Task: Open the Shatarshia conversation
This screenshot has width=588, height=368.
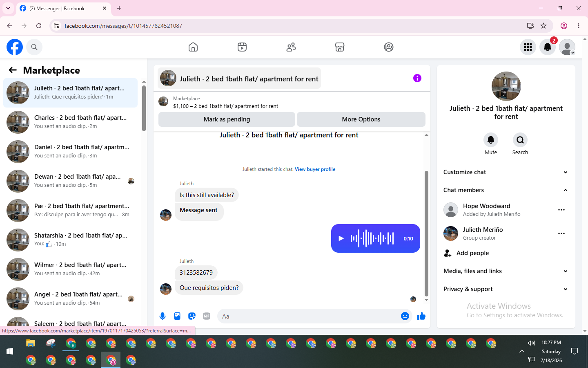Action: 70,240
